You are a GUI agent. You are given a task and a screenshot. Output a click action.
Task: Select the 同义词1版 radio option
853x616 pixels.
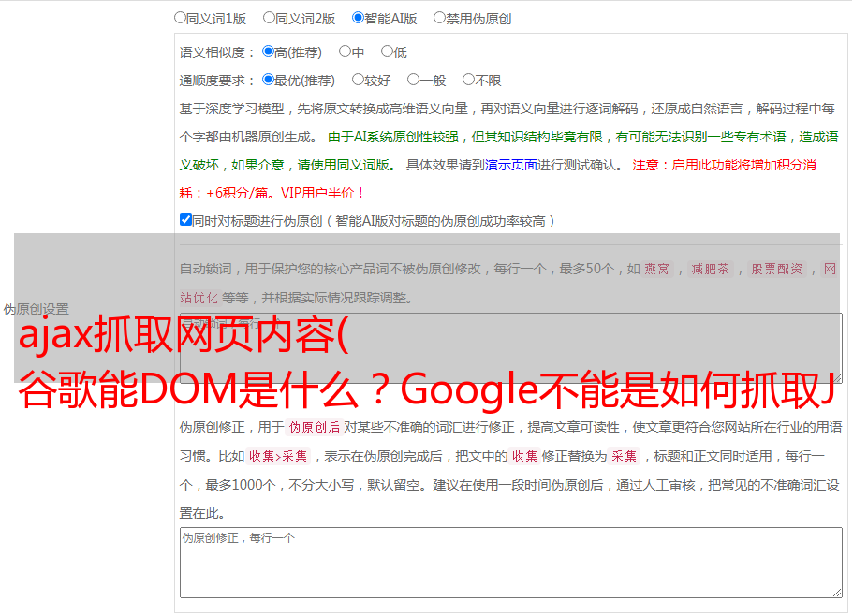(x=180, y=18)
